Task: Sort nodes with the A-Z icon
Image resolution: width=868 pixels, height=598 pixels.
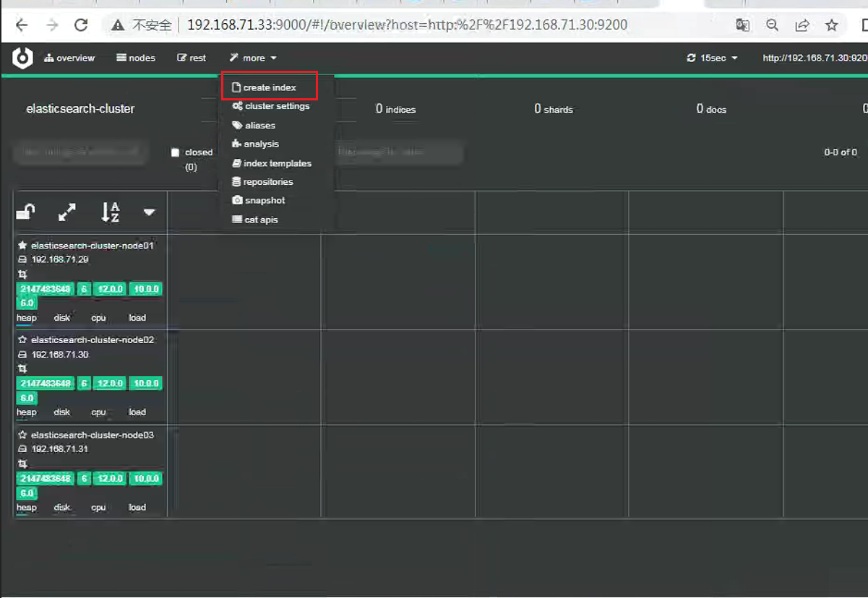Action: [x=111, y=212]
